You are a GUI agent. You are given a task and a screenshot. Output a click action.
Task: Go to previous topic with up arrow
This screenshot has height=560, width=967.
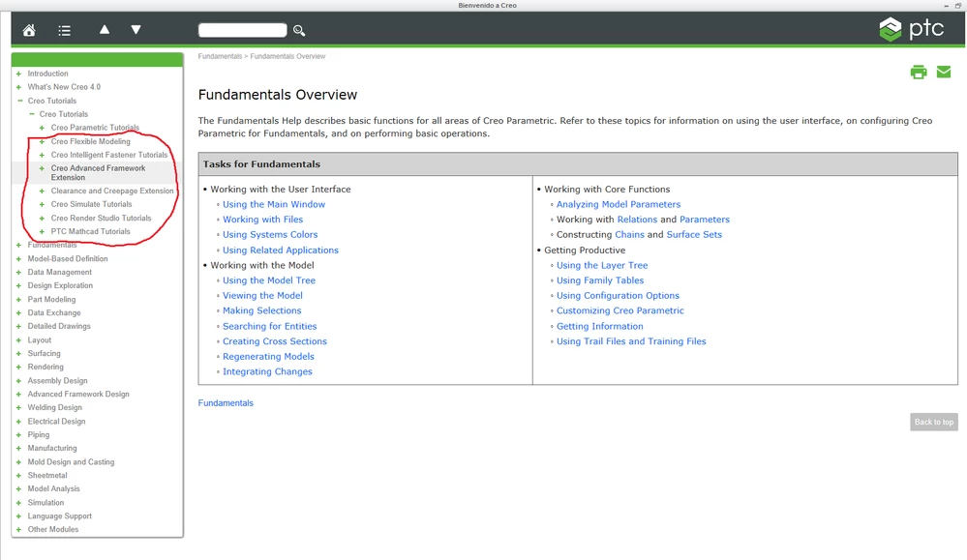pos(105,30)
